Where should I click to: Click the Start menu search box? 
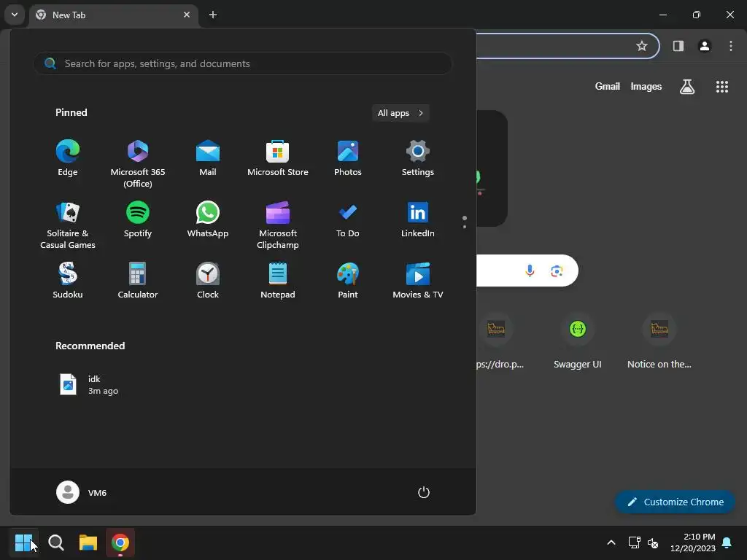tap(243, 63)
